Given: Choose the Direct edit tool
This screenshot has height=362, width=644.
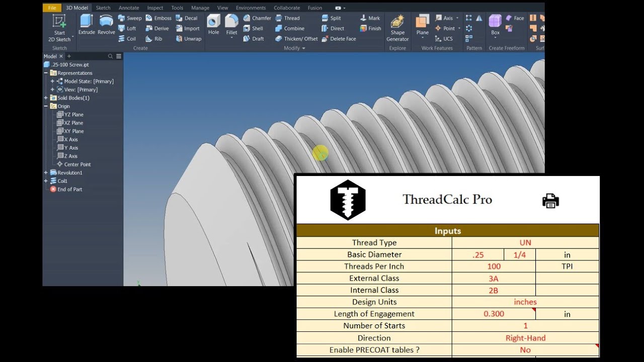Looking at the screenshot, I should (x=333, y=29).
